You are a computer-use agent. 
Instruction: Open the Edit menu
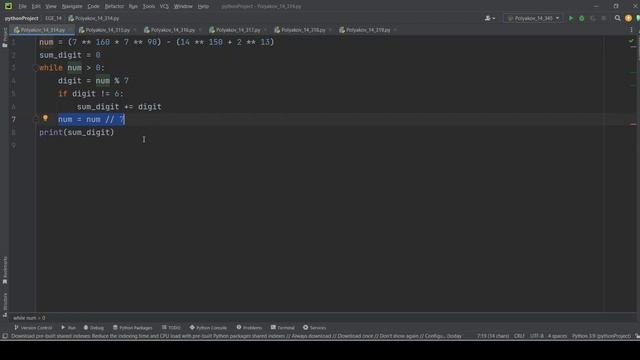[36, 6]
